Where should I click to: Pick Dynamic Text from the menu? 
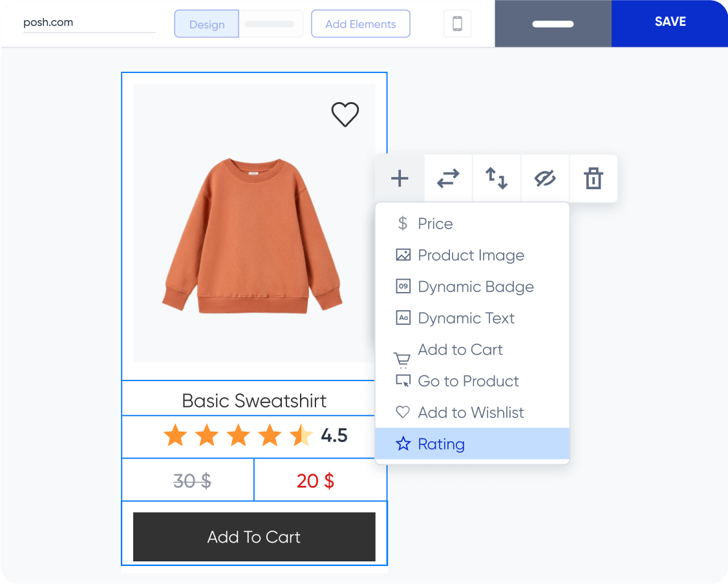pos(466,318)
